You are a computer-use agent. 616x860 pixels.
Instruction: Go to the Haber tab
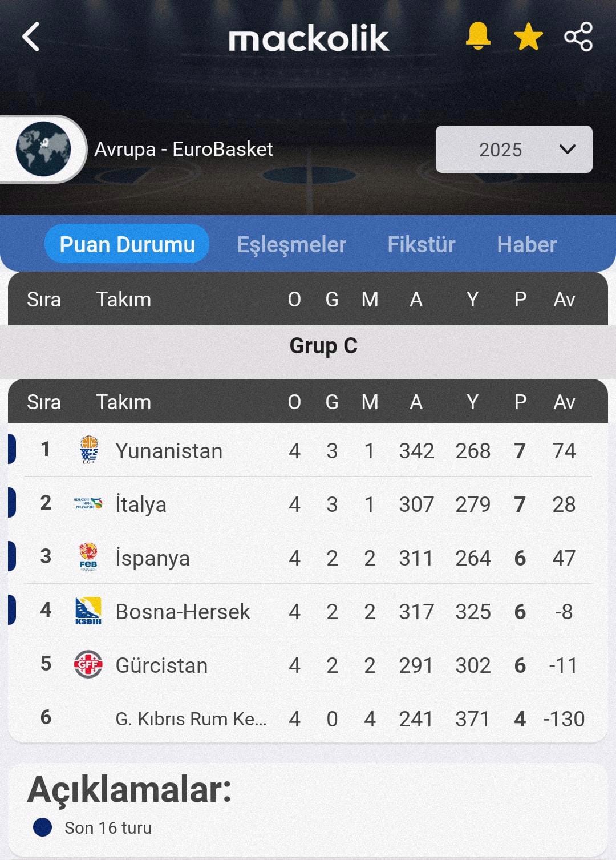tap(526, 244)
